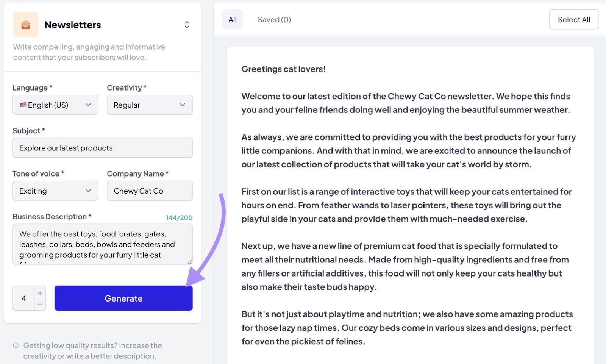The height and width of the screenshot is (364, 606).
Task: Click the US flag icon in Language
Action: point(23,105)
